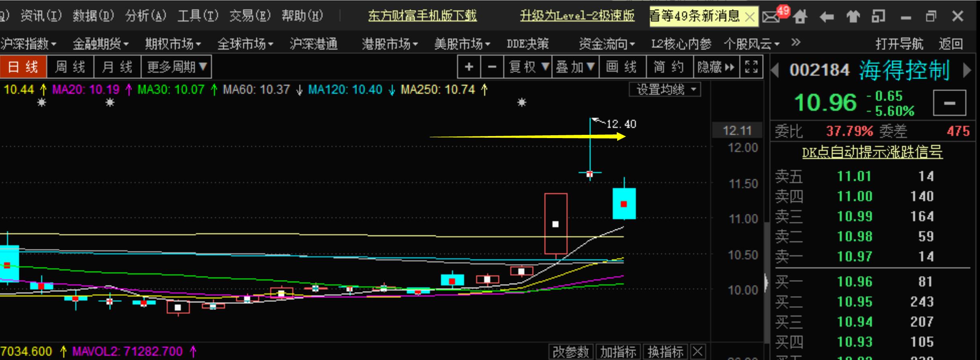Viewport: 980px width, 360px height.
Task: Open 美股市场 dropdown menu
Action: pos(462,43)
